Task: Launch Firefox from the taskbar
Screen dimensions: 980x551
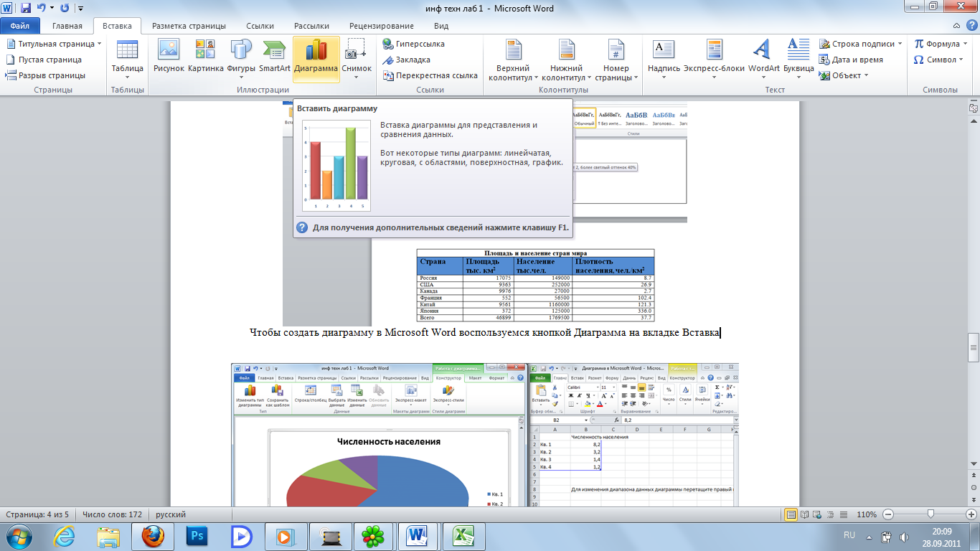Action: [153, 536]
